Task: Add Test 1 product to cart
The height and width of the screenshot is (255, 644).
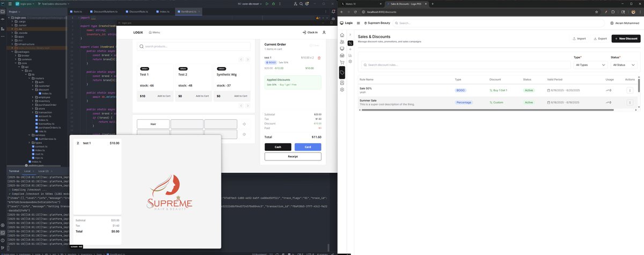Action: (x=164, y=96)
